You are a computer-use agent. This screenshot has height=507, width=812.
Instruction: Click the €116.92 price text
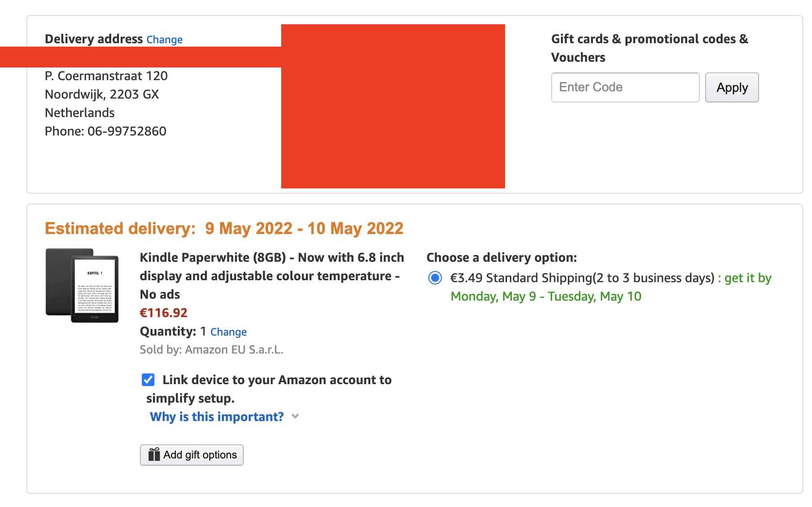click(164, 313)
